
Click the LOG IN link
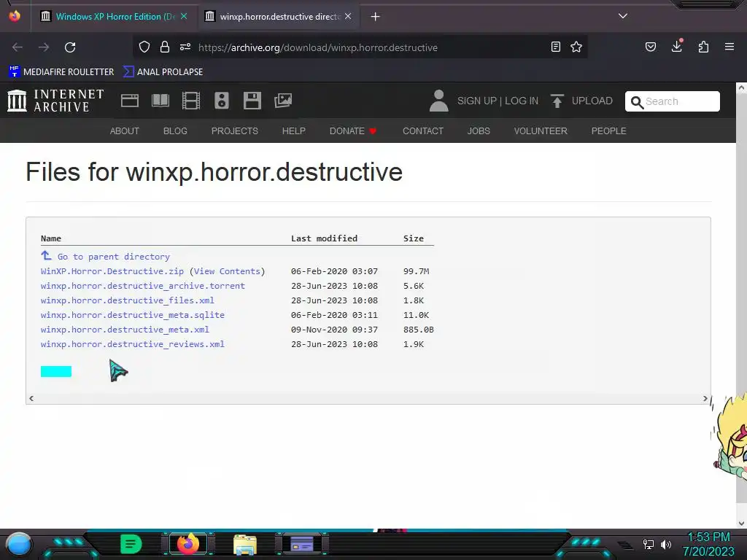point(522,101)
